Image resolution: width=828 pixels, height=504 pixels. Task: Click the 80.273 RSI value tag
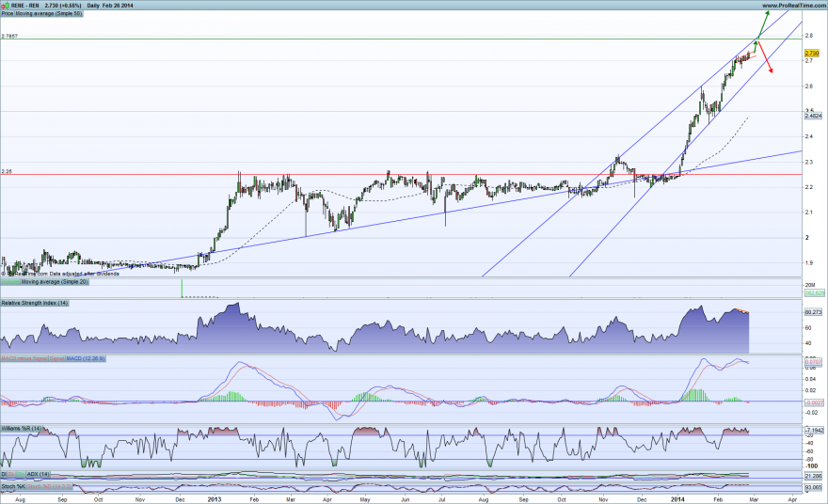coord(813,312)
